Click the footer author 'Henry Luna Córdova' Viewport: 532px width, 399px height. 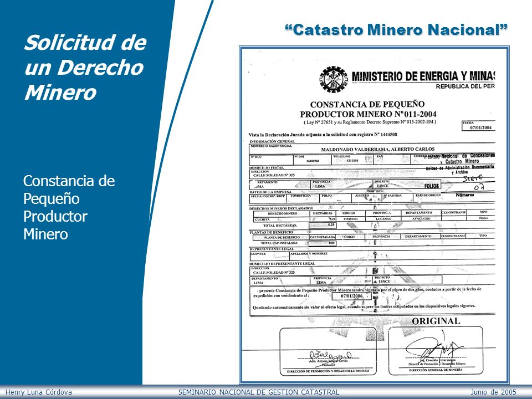click(39, 392)
